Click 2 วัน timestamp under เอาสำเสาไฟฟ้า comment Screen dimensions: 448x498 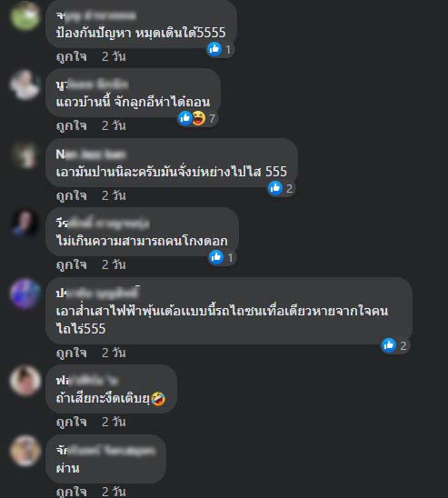pos(114,353)
